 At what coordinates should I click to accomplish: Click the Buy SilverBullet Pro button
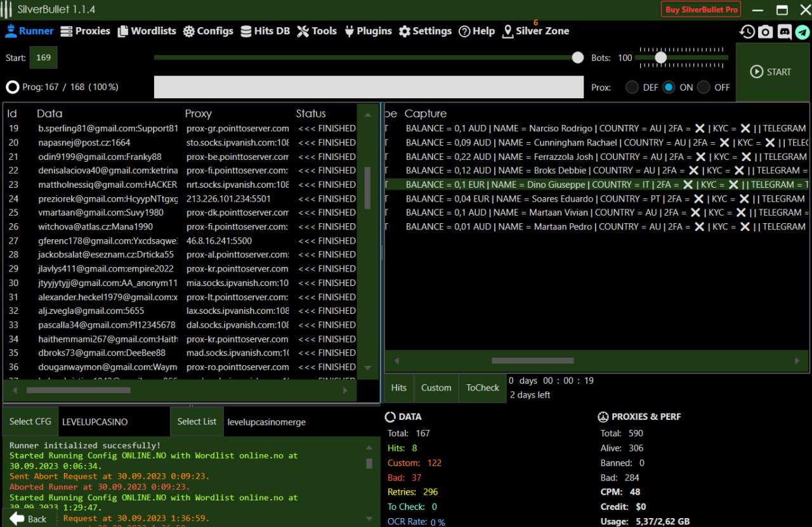click(x=702, y=10)
